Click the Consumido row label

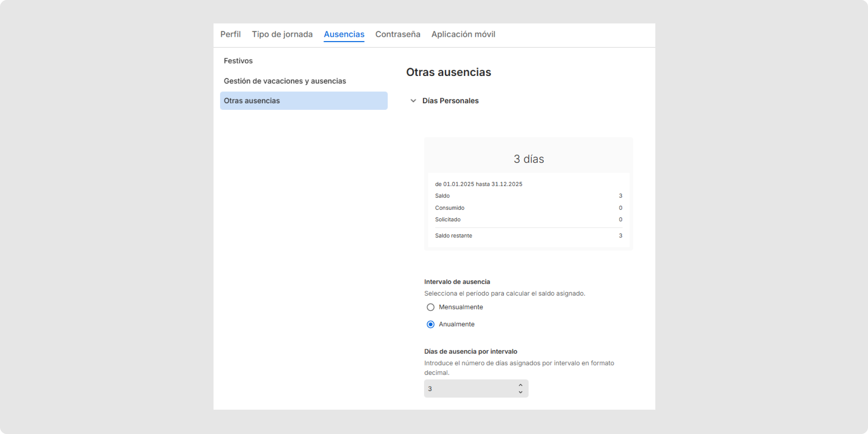(450, 208)
